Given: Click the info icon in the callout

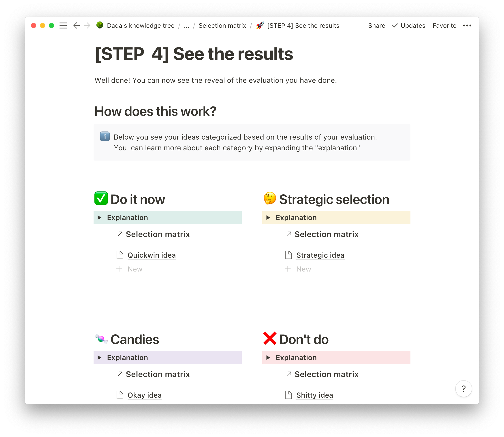Looking at the screenshot, I should click(x=105, y=137).
